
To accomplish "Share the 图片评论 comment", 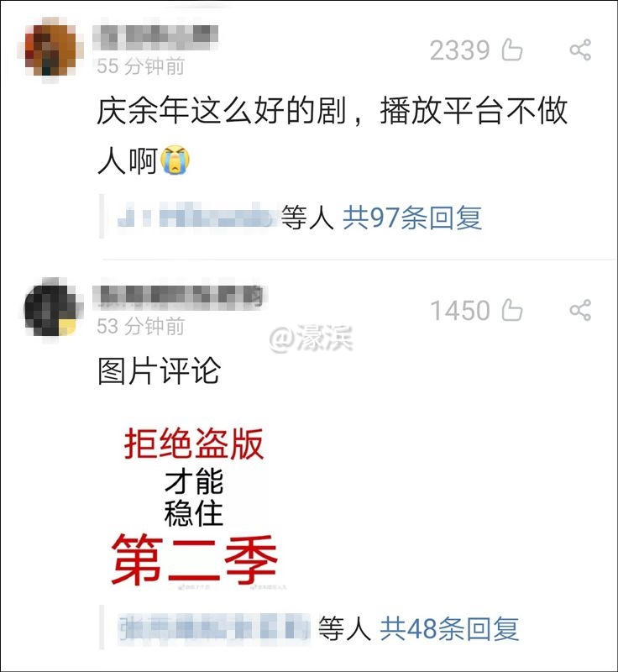I will click(x=580, y=310).
